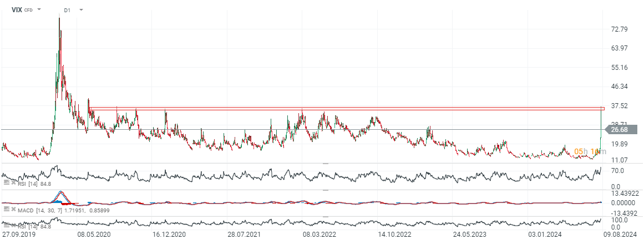Select the red resistance rectangle drawing

(x=333, y=109)
